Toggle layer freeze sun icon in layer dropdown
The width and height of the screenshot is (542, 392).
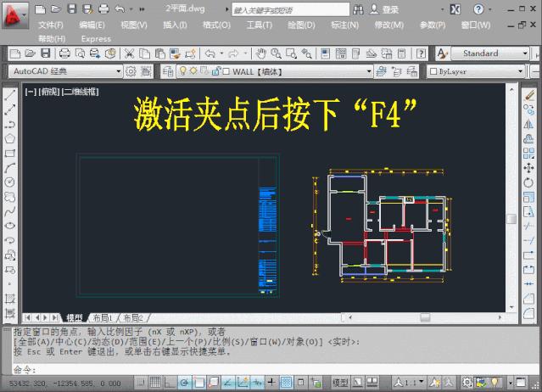(193, 71)
